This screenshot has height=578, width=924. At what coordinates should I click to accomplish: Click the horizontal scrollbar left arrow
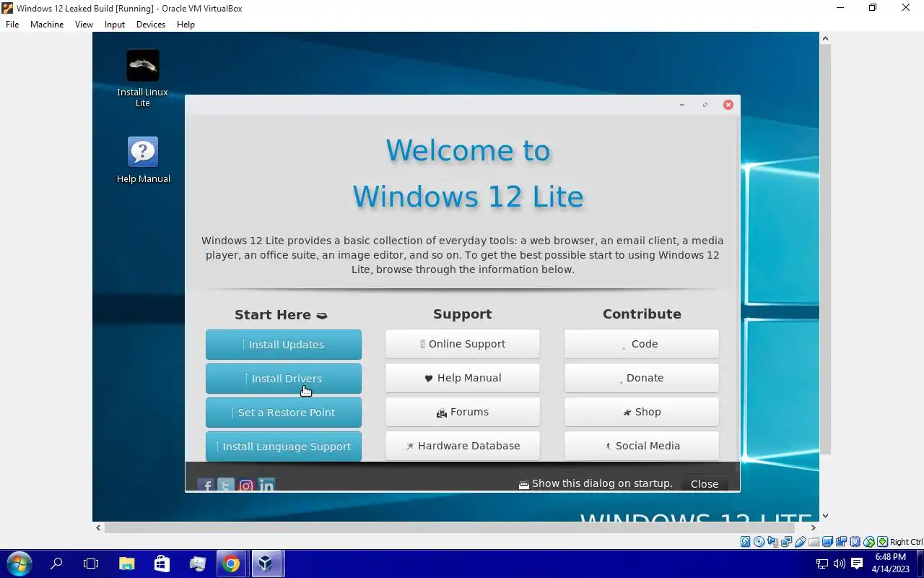(98, 528)
